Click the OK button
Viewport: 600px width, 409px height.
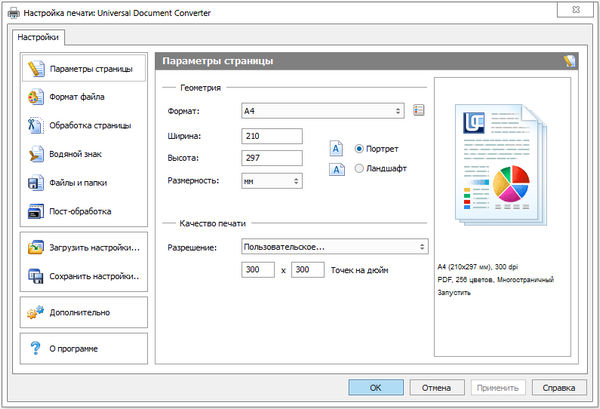[x=376, y=387]
